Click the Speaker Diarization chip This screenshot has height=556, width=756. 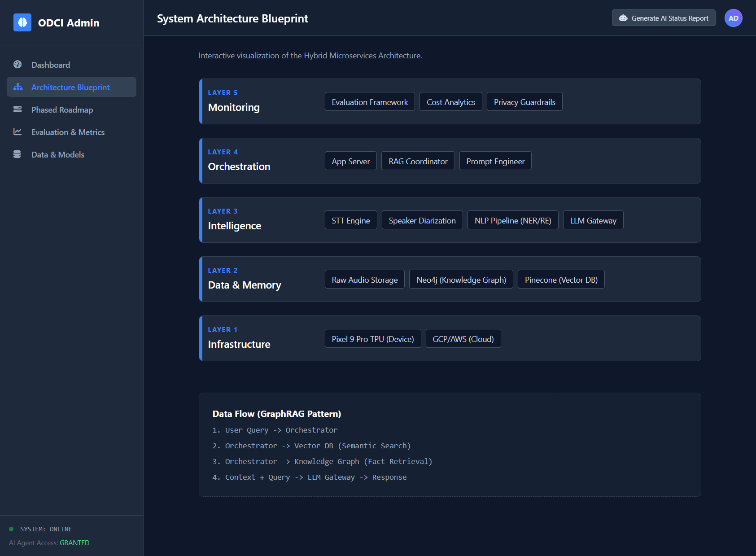pos(422,220)
